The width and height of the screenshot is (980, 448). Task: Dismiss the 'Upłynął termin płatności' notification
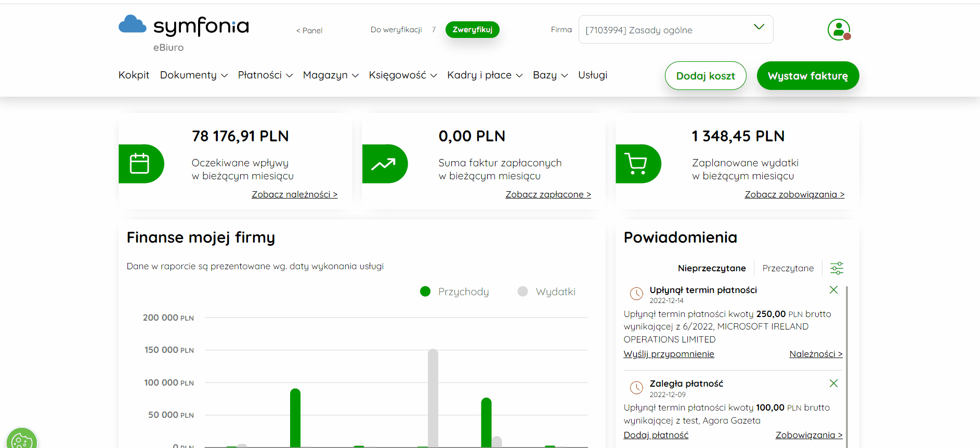point(833,290)
